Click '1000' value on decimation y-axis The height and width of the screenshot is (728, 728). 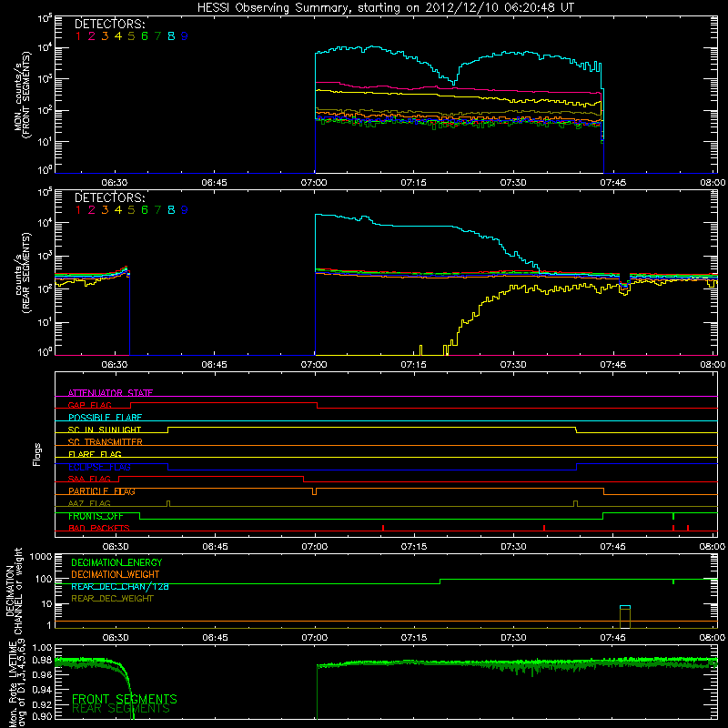coord(41,556)
